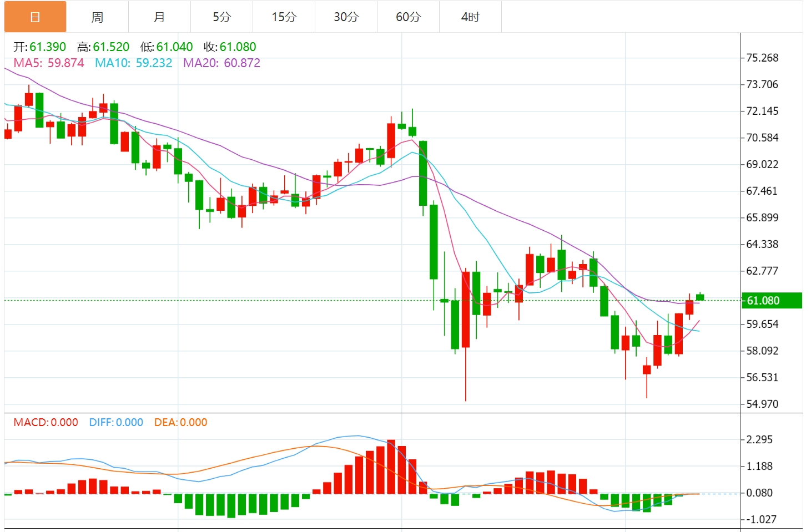The height and width of the screenshot is (532, 811).
Task: Click the MA5: 59.874 indicator label
Action: [49, 63]
